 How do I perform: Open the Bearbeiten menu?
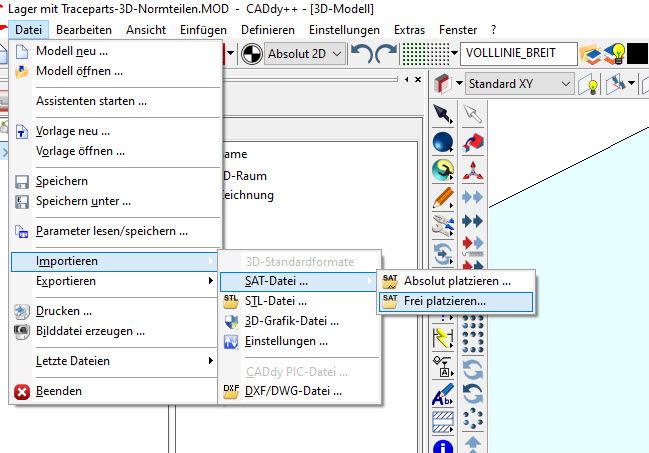point(84,30)
